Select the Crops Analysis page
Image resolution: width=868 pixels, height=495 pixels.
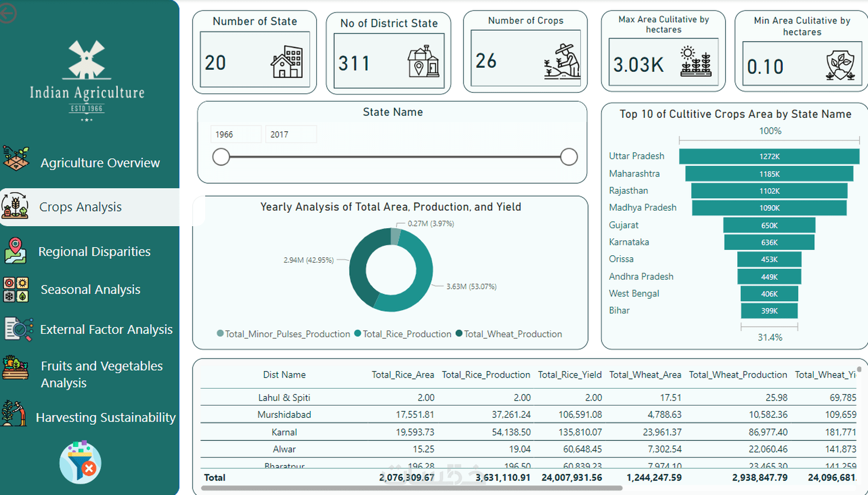click(x=81, y=207)
